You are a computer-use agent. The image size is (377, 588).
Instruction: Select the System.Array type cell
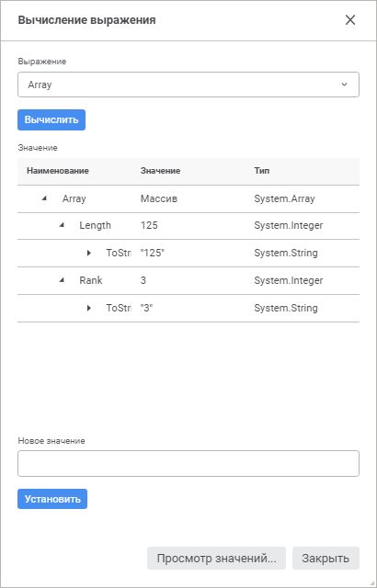point(284,198)
